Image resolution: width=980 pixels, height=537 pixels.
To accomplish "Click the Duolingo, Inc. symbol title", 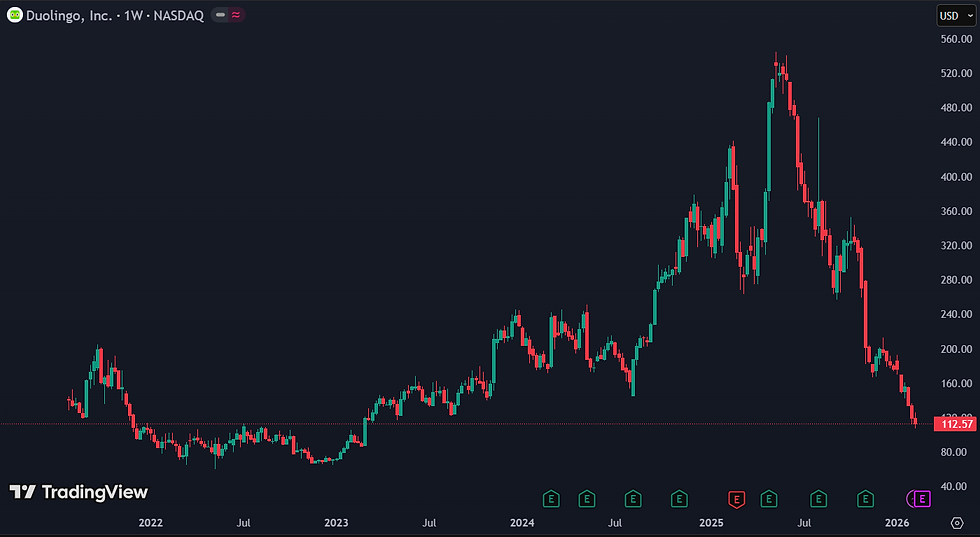I will click(69, 16).
